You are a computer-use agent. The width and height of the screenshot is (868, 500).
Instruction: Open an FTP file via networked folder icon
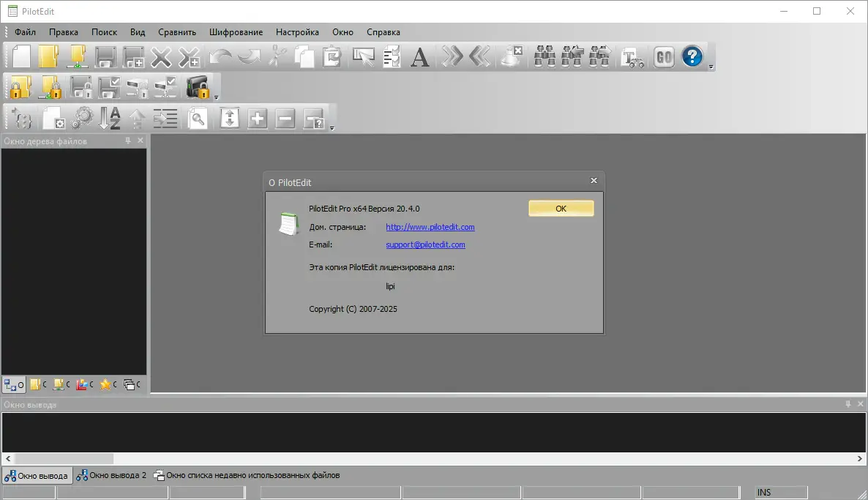pos(77,57)
